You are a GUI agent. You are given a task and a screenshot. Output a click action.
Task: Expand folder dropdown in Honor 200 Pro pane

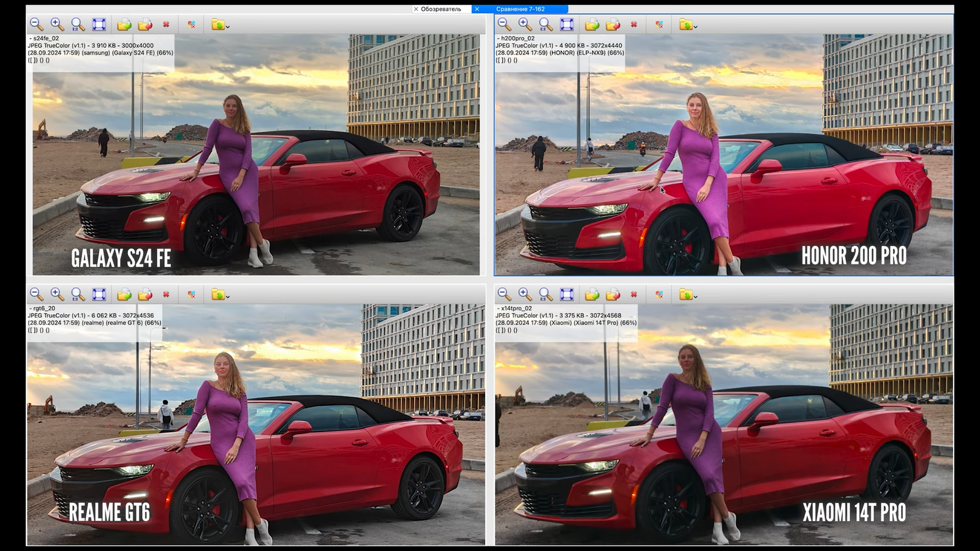(688, 25)
